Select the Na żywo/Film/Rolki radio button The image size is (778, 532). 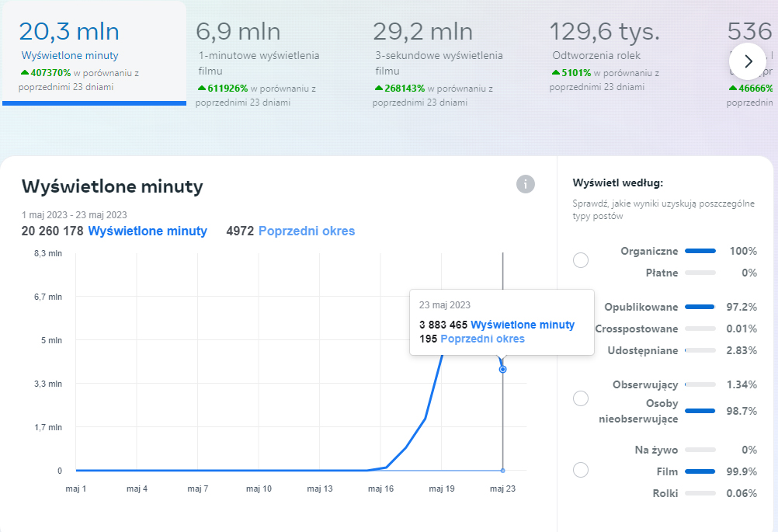(581, 469)
